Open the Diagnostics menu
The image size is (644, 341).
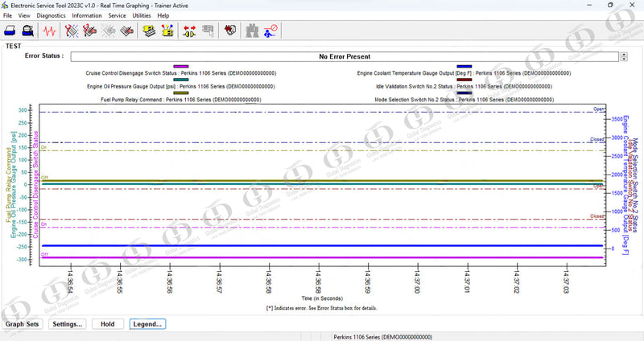click(51, 15)
